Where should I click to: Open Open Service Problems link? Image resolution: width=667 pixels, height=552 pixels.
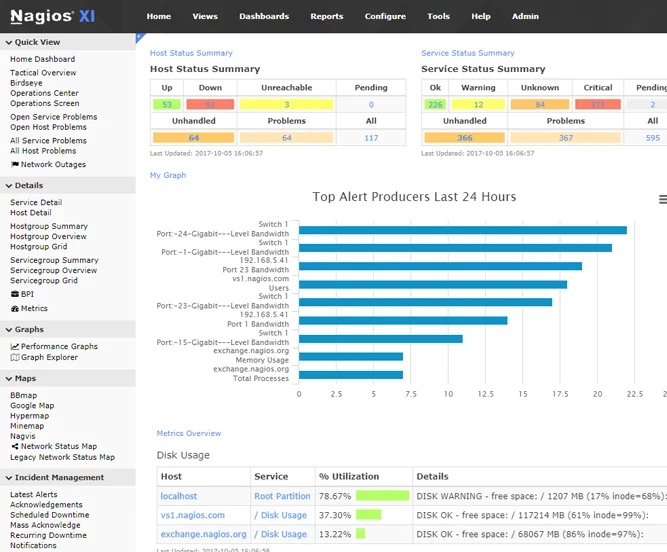pyautogui.click(x=54, y=117)
